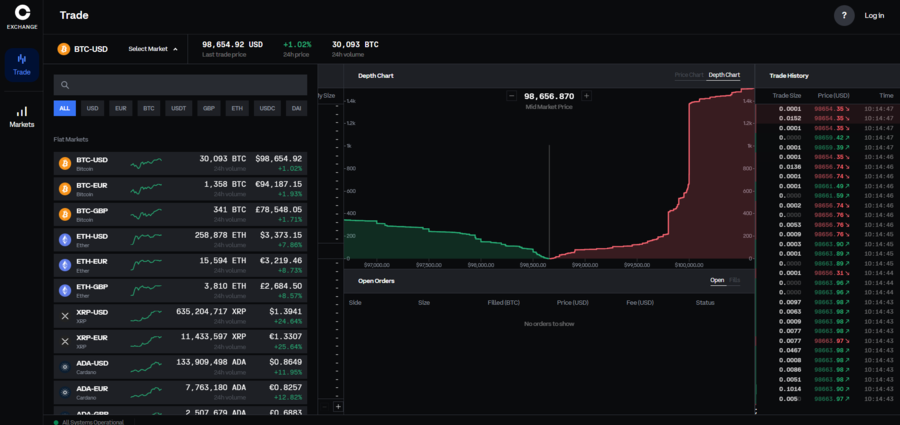Image resolution: width=900 pixels, height=425 pixels.
Task: Click the 30,093 BTC header 24h volume
Action: pyautogui.click(x=355, y=44)
